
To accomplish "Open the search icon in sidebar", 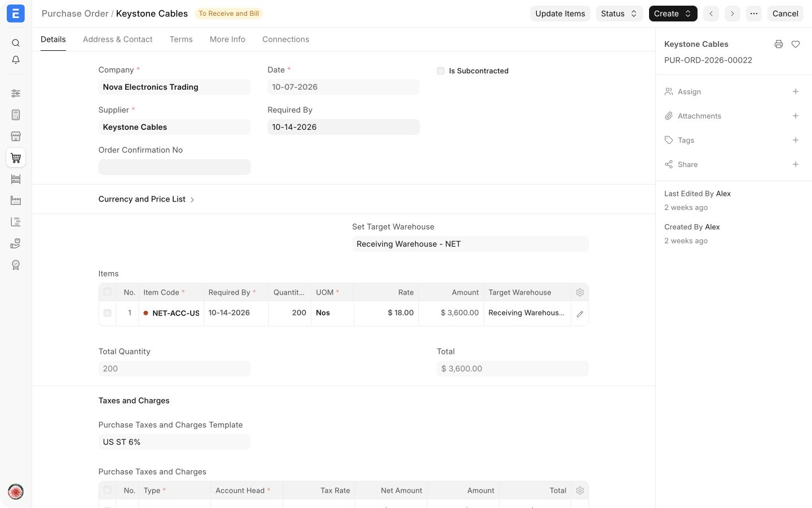I will coord(16,43).
